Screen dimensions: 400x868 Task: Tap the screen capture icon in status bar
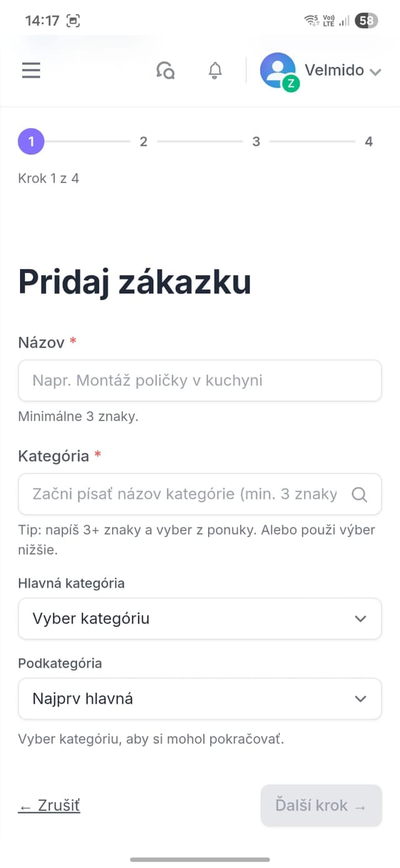point(74,20)
